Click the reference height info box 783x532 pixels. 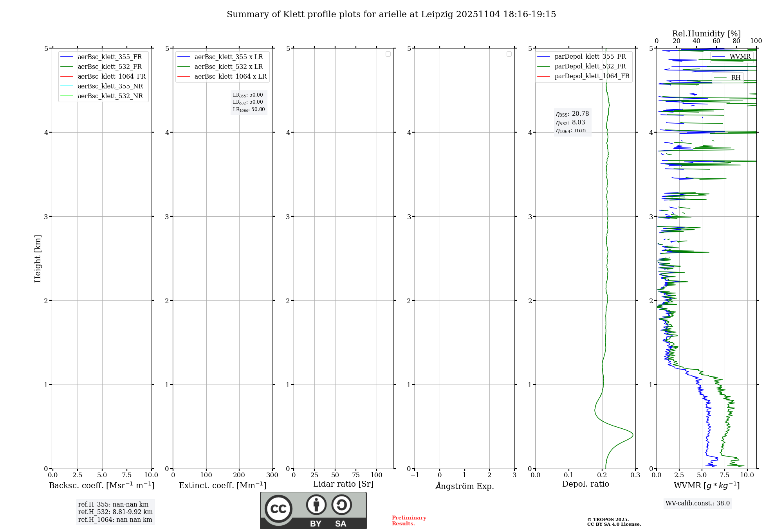pos(115,512)
